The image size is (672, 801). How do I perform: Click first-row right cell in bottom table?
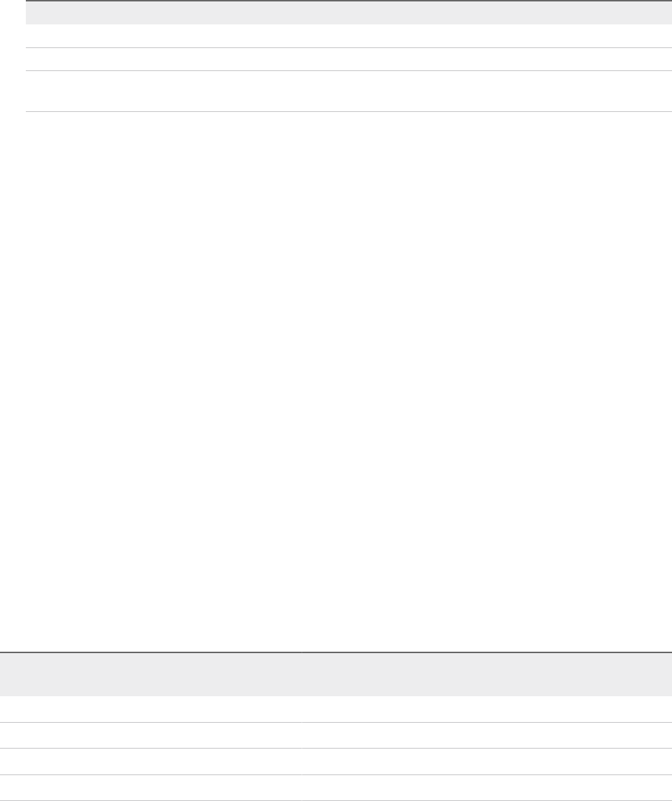point(487,708)
